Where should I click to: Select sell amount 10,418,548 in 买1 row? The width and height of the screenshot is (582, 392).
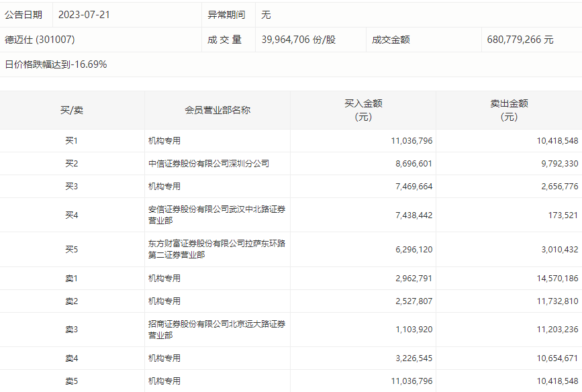558,141
